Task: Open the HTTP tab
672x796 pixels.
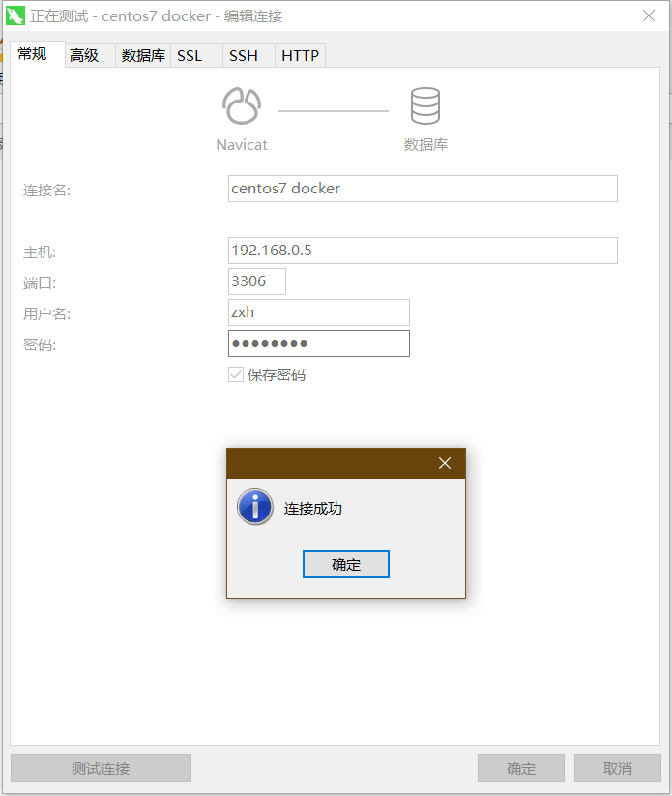Action: tap(301, 55)
